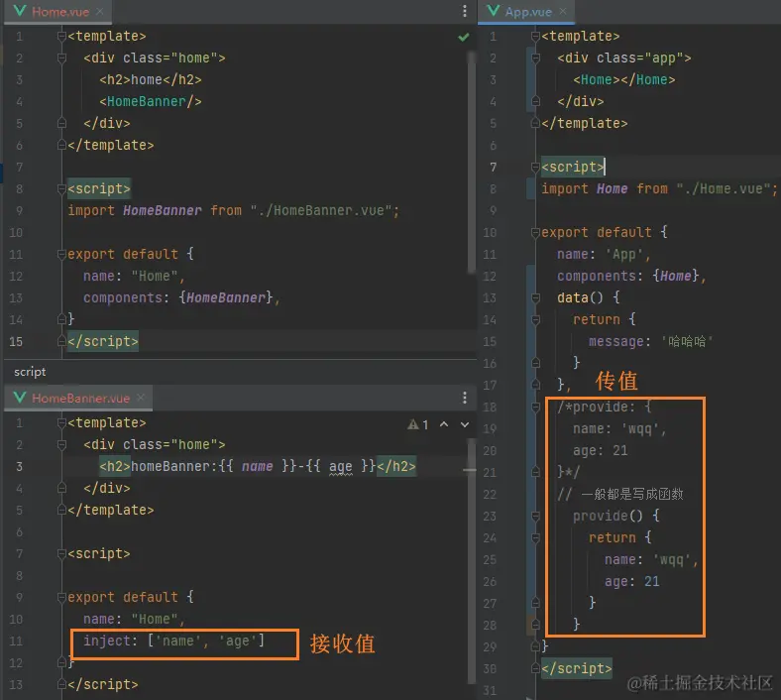Image resolution: width=781 pixels, height=700 pixels.
Task: Go to previous highlighted problem in HomeBanner.vue
Action: click(x=444, y=424)
